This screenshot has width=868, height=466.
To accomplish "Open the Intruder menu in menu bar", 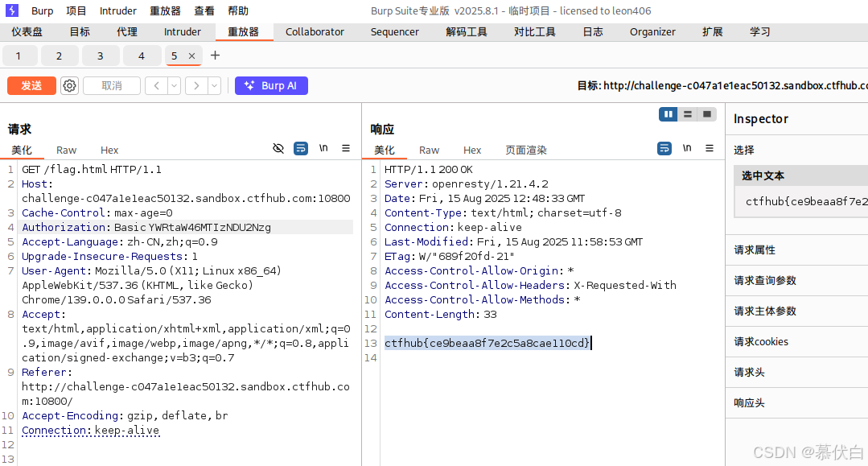I will [x=118, y=10].
